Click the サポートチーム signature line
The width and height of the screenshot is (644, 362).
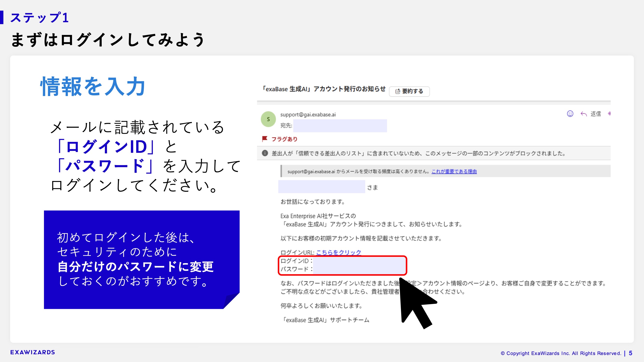[x=325, y=320]
